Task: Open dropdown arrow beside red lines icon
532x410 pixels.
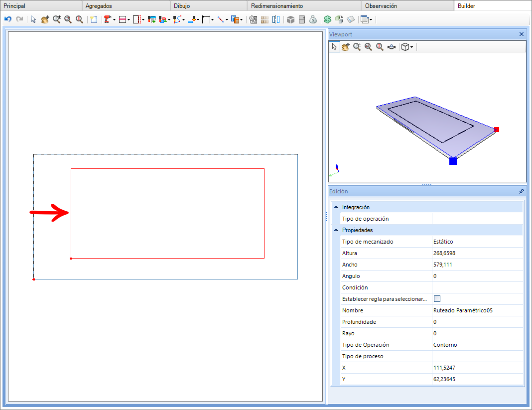Action: point(129,20)
